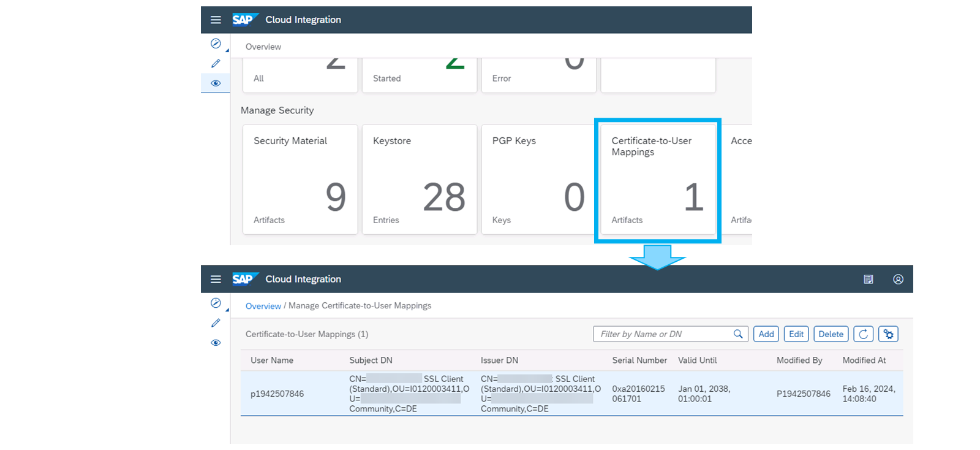
Task: Open the Security Material tile
Action: [x=300, y=180]
